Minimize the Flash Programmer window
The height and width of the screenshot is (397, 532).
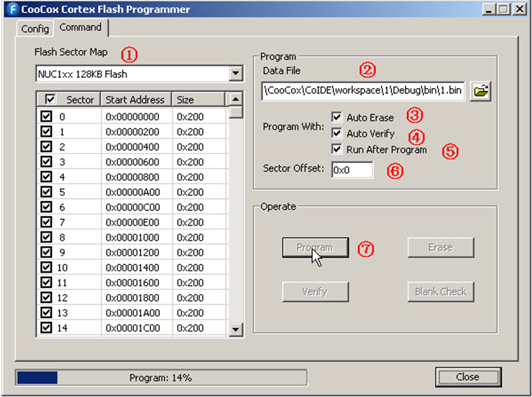point(489,9)
